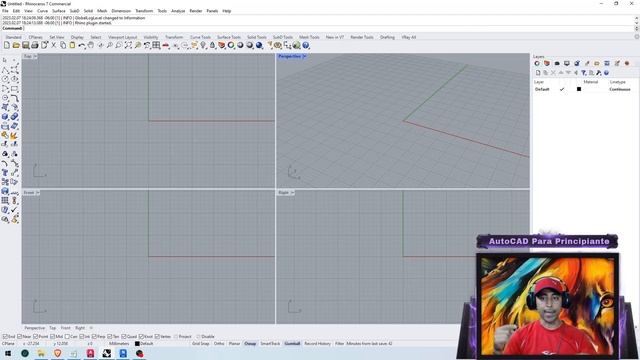This screenshot has width=640, height=360.
Task: Switch to the Curve Tools toolbar tab
Action: tap(200, 37)
